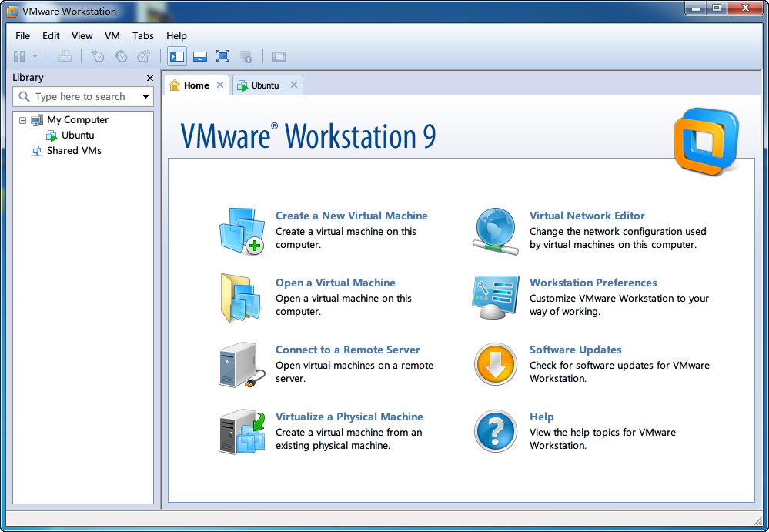Click the Virtual Network Editor link
The width and height of the screenshot is (769, 532).
pyautogui.click(x=587, y=216)
